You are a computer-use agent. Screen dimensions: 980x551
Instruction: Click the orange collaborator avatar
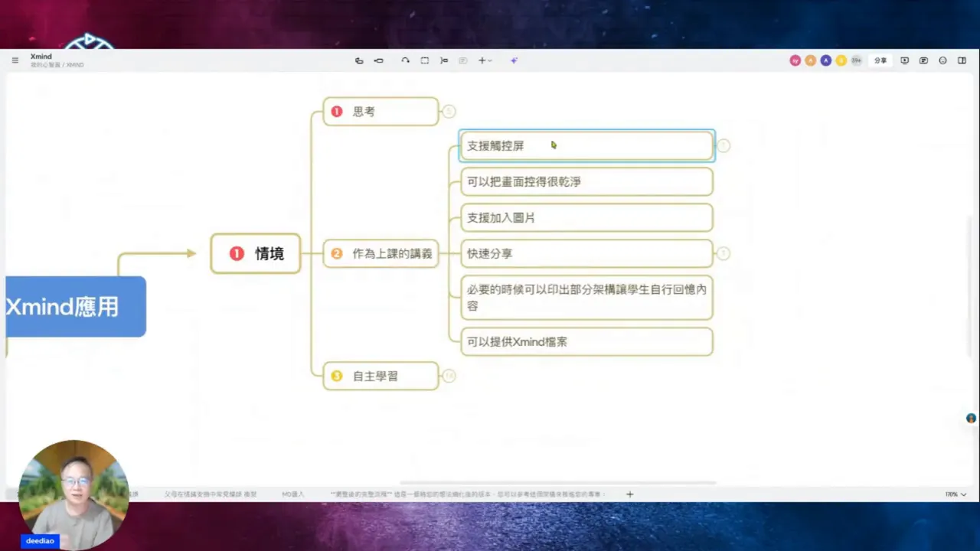coord(810,60)
